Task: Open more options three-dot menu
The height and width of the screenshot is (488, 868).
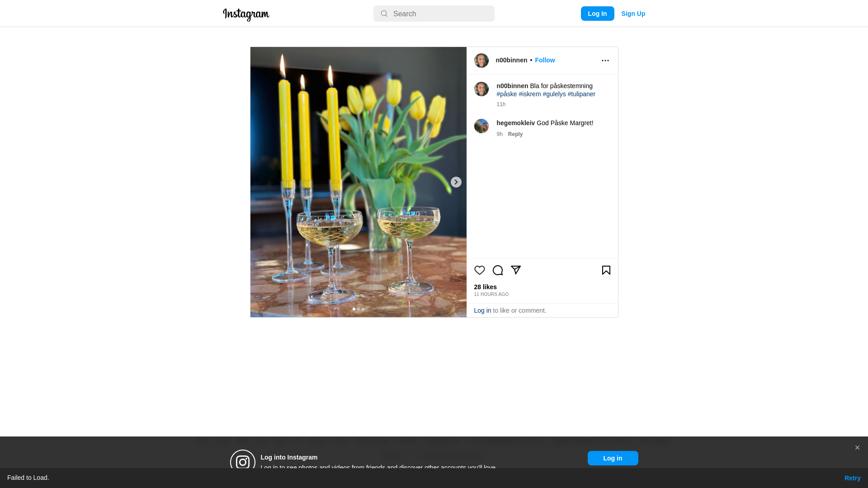Action: pyautogui.click(x=605, y=61)
